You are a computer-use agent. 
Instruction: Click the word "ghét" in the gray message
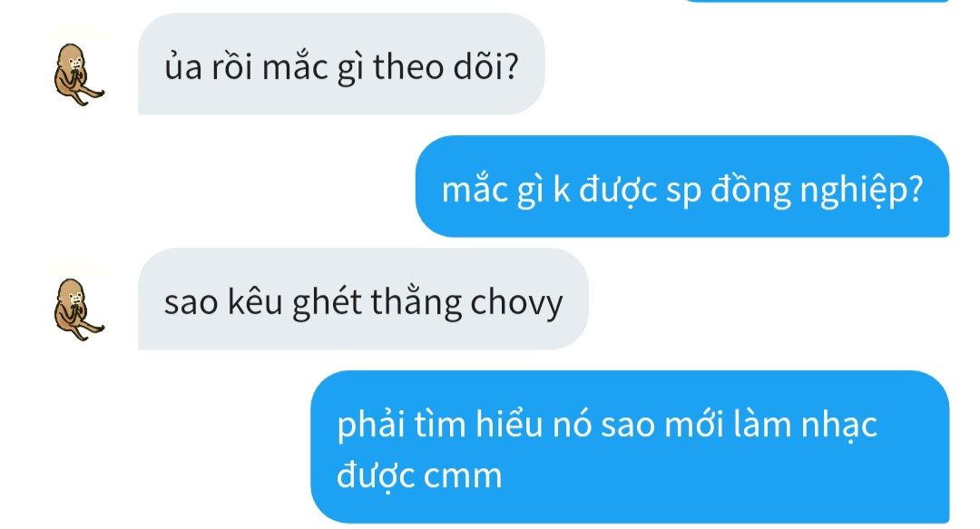(x=327, y=303)
